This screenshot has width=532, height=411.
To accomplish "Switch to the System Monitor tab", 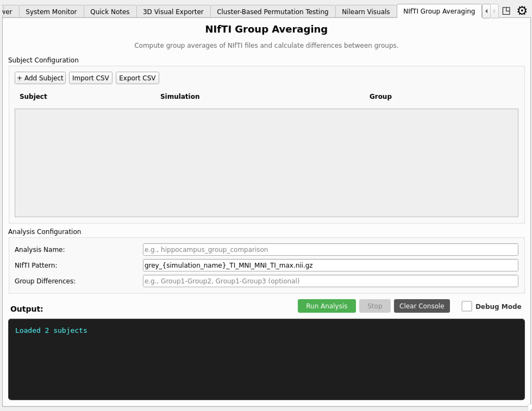I will pyautogui.click(x=51, y=11).
